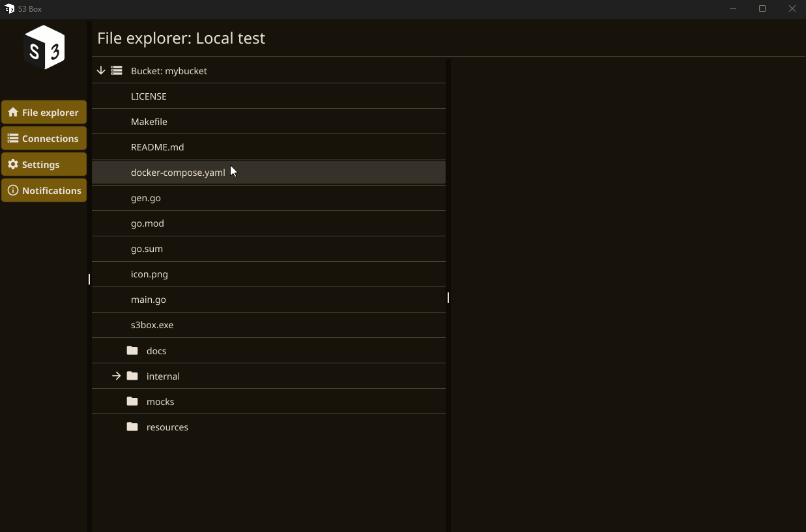Image resolution: width=806 pixels, height=532 pixels.
Task: Switch to the File explorer page
Action: click(x=44, y=112)
